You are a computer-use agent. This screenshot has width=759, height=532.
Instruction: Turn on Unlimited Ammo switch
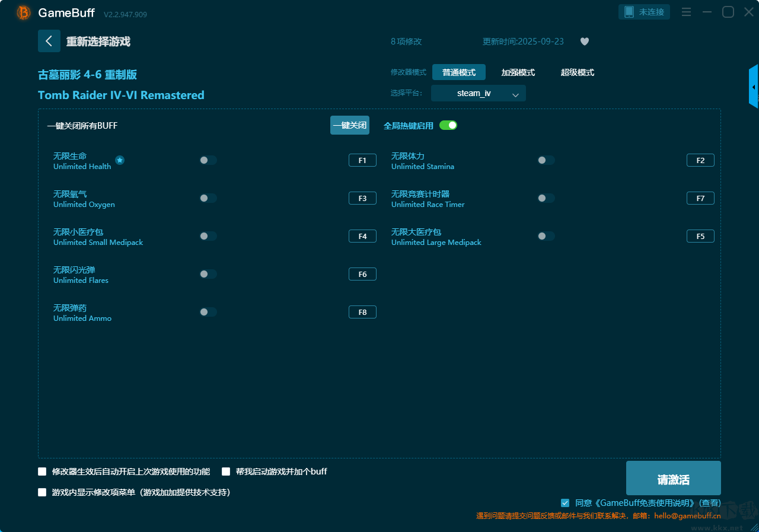tap(208, 312)
